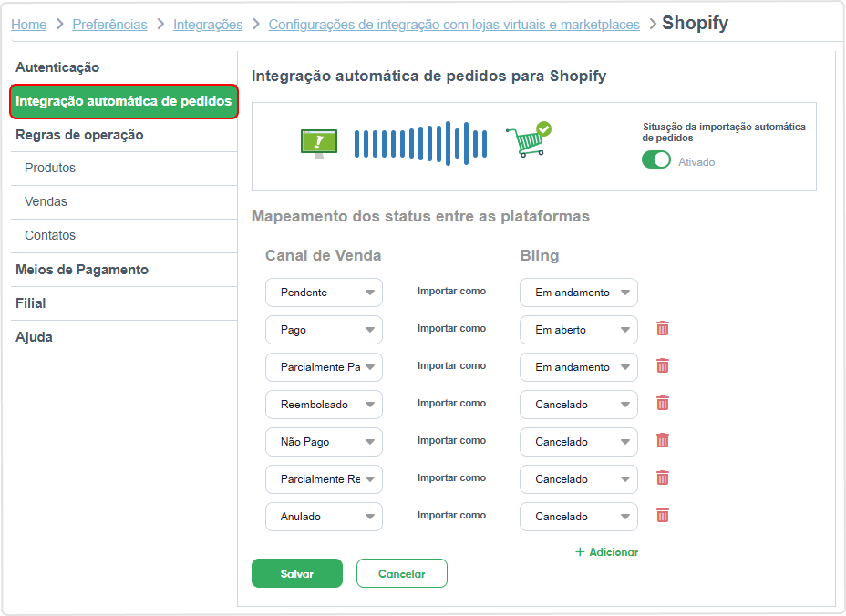
Task: Open Bling status dropdown for Parcialmente Pa
Action: (x=578, y=367)
